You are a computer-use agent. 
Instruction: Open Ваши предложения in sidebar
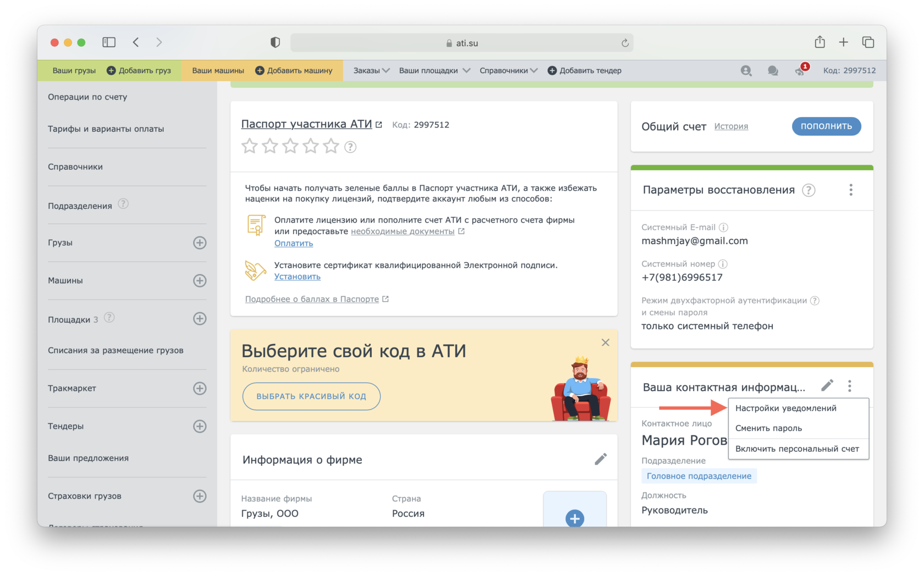pyautogui.click(x=88, y=458)
